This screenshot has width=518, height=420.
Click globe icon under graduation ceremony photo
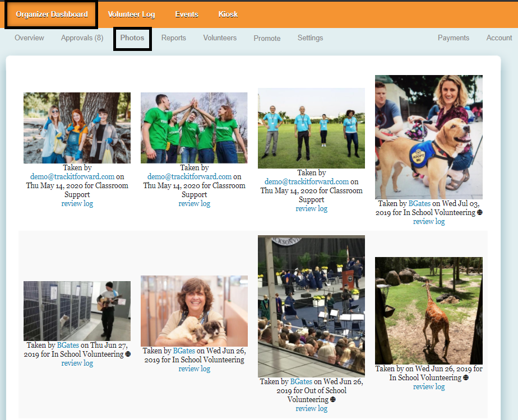click(333, 400)
